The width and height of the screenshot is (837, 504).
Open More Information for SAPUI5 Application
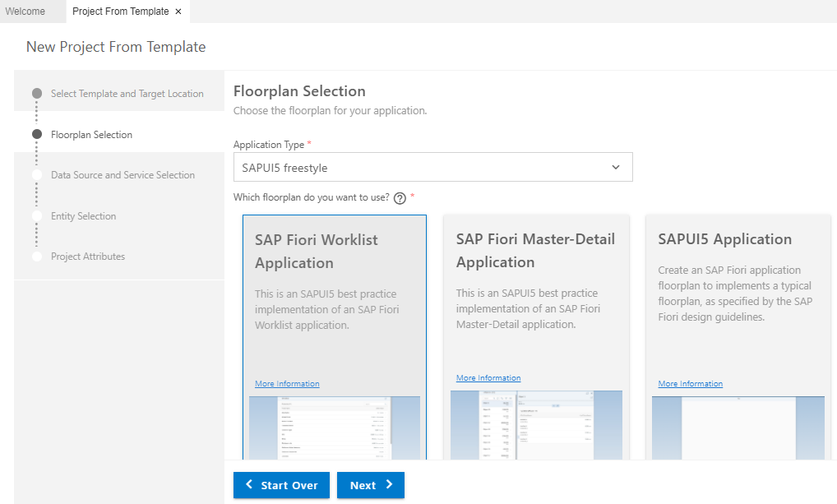pos(691,384)
